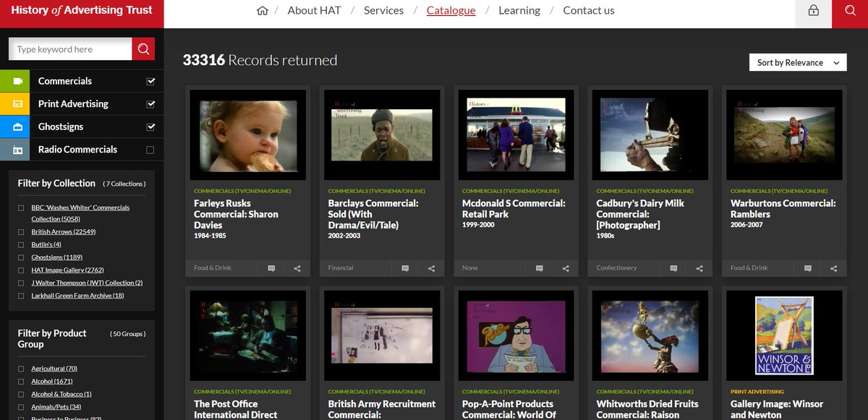Open the Sort by Relevance dropdown

(x=798, y=63)
